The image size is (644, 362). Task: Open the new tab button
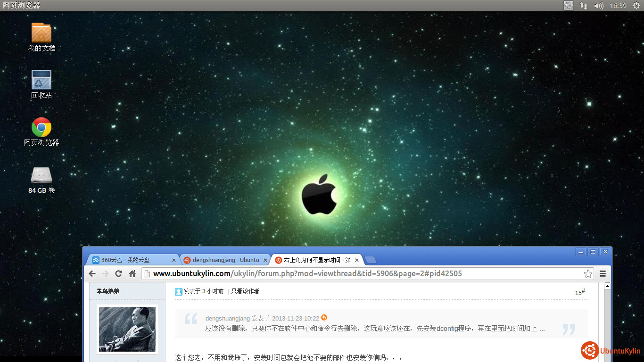(371, 260)
